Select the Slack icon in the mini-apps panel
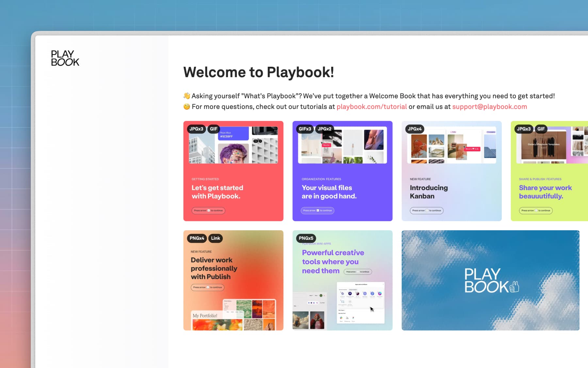Screen dimensions: 588x368 pos(341,318)
